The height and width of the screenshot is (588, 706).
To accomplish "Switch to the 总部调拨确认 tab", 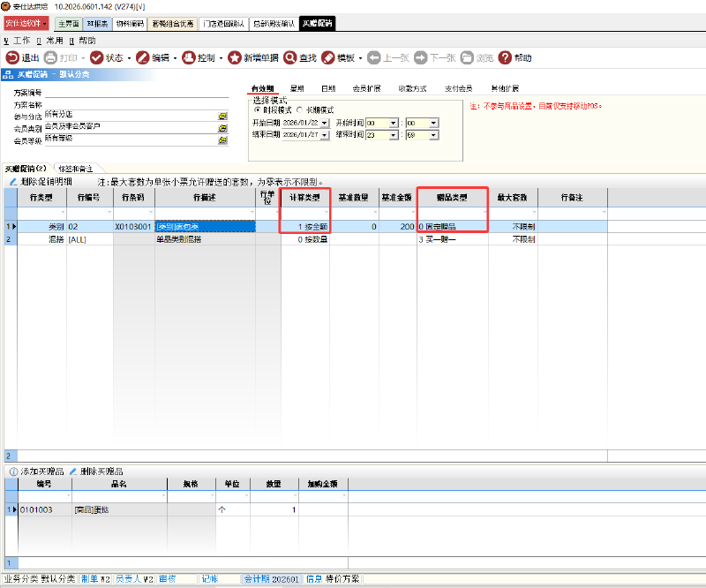I will pyautogui.click(x=274, y=24).
